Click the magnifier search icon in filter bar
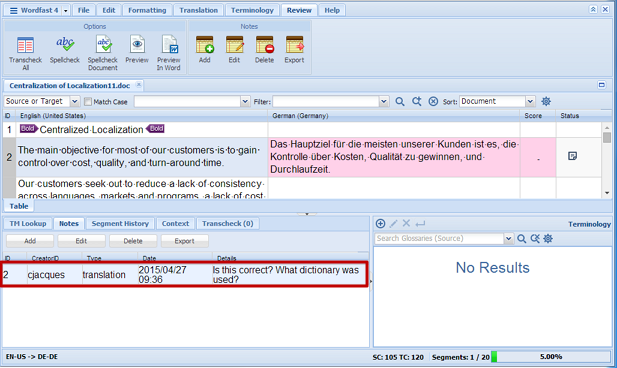Viewport: 617px width, 368px height. point(400,102)
